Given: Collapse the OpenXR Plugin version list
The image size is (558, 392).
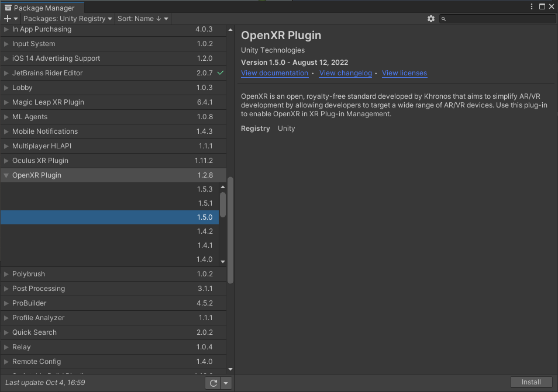Looking at the screenshot, I should (x=6, y=176).
